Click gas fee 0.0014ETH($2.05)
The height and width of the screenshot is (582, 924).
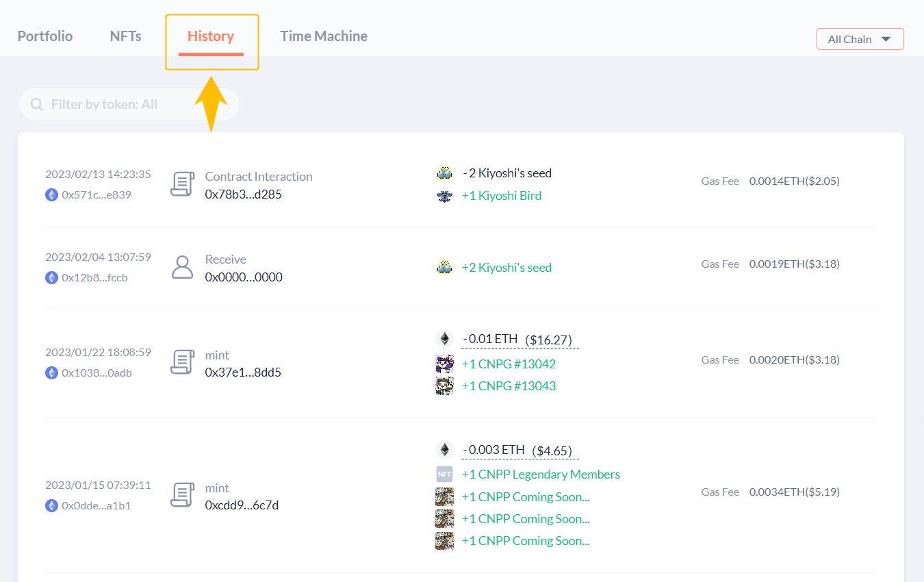[795, 181]
